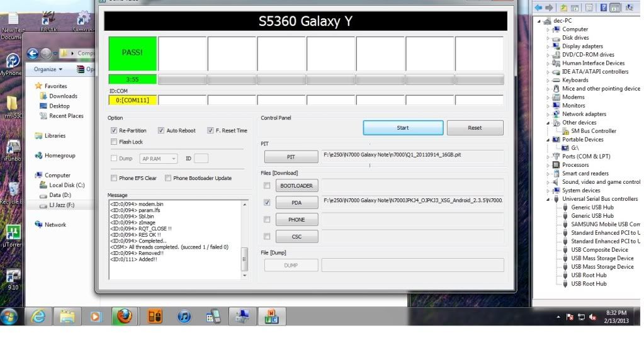Open the Windows Explorer folder icon on the taskbar
This screenshot has height=362, width=644.
[67, 317]
